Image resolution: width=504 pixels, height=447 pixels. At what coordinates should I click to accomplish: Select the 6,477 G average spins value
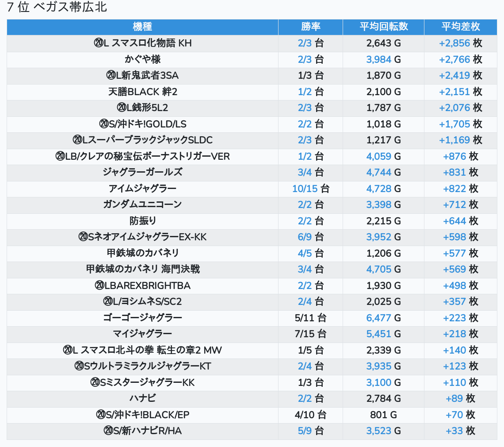[x=383, y=318]
